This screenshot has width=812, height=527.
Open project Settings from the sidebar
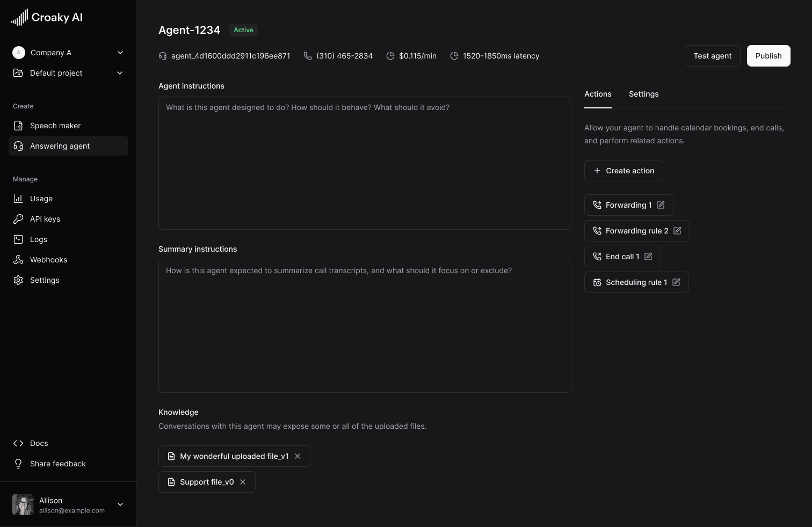[x=44, y=280]
